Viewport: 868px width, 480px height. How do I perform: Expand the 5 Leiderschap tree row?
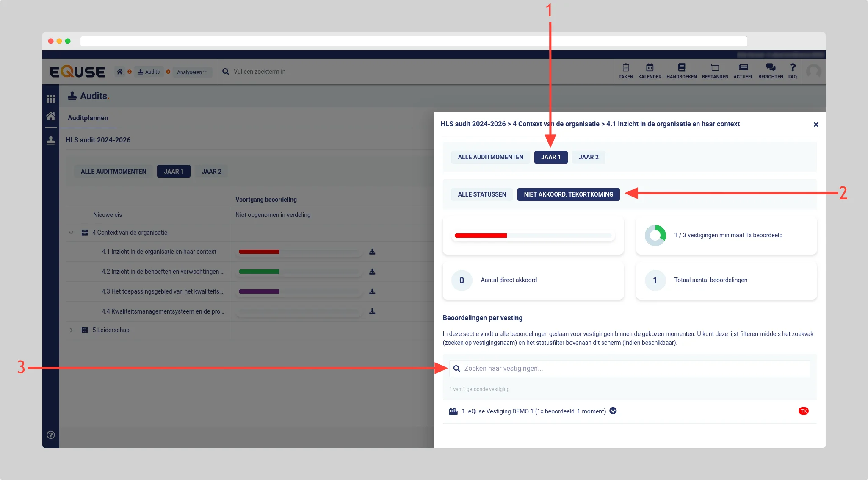tap(71, 330)
